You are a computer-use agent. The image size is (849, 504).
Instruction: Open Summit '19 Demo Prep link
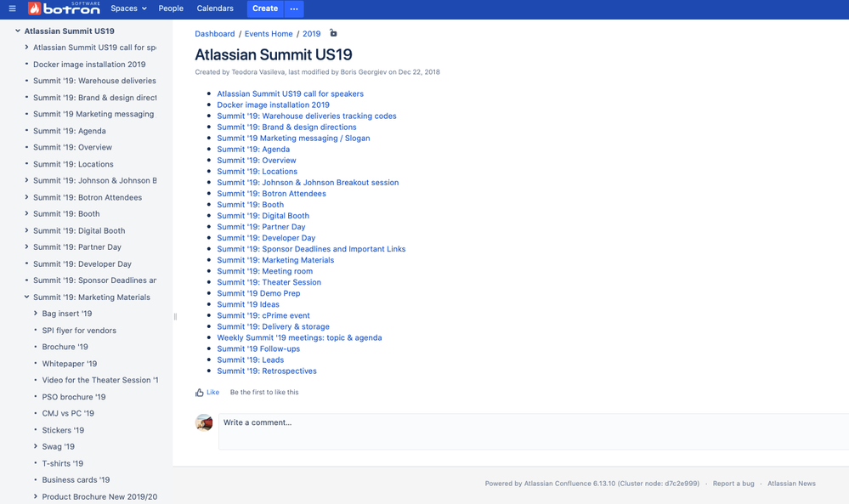pos(258,293)
